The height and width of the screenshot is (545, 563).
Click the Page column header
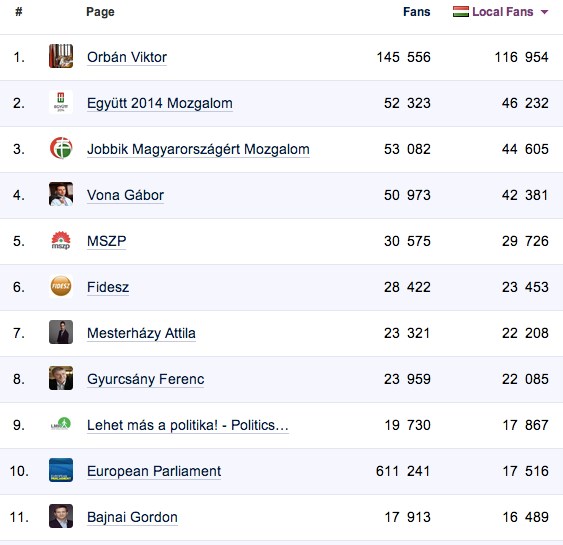[x=100, y=12]
